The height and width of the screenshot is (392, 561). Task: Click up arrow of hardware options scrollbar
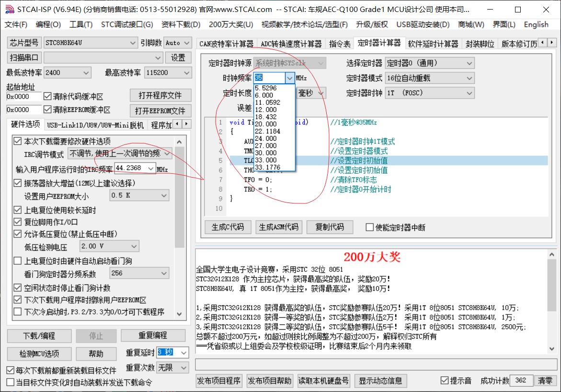(179, 142)
